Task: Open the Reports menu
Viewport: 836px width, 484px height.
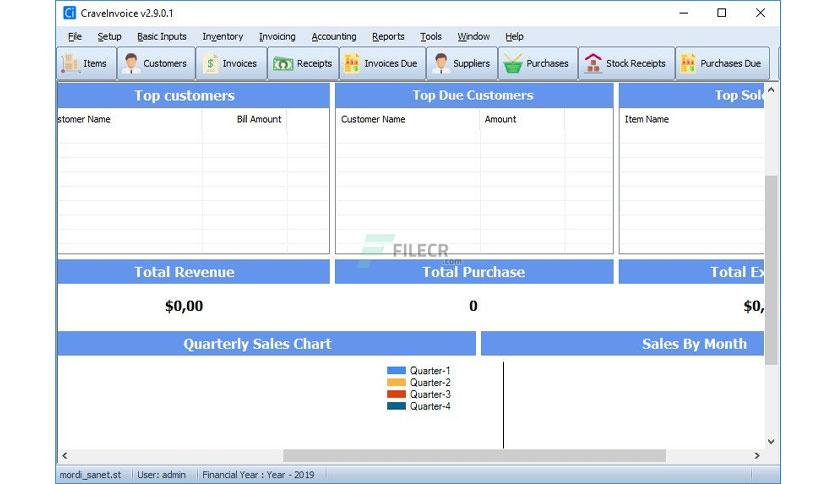Action: (388, 36)
